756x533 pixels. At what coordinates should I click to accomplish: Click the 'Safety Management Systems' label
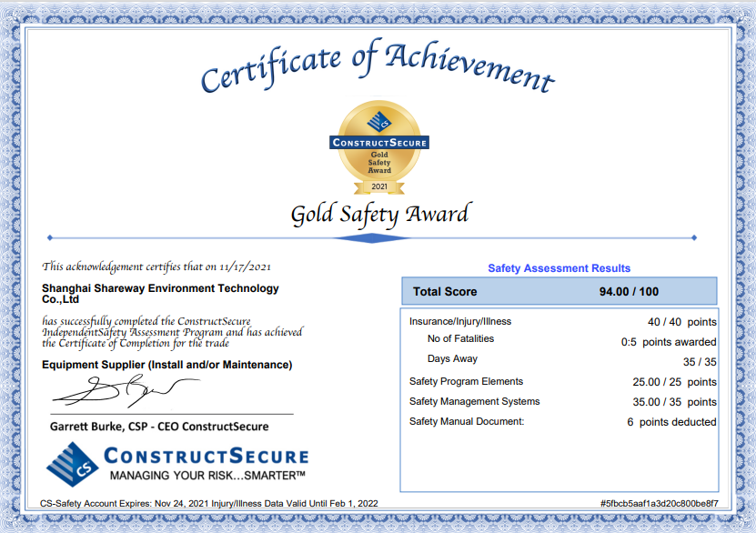(x=474, y=401)
